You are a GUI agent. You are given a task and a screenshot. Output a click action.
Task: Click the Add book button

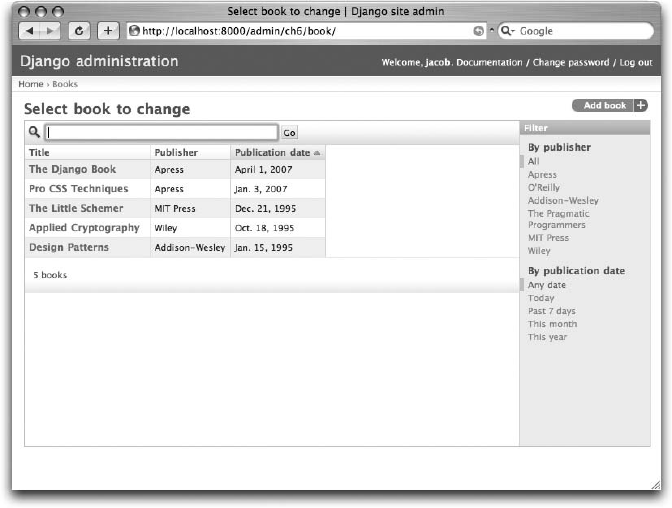[x=609, y=105]
